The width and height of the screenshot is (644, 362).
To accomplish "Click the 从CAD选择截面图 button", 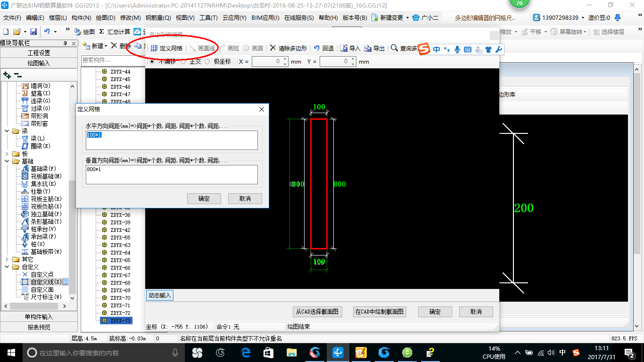I will pos(317,312).
